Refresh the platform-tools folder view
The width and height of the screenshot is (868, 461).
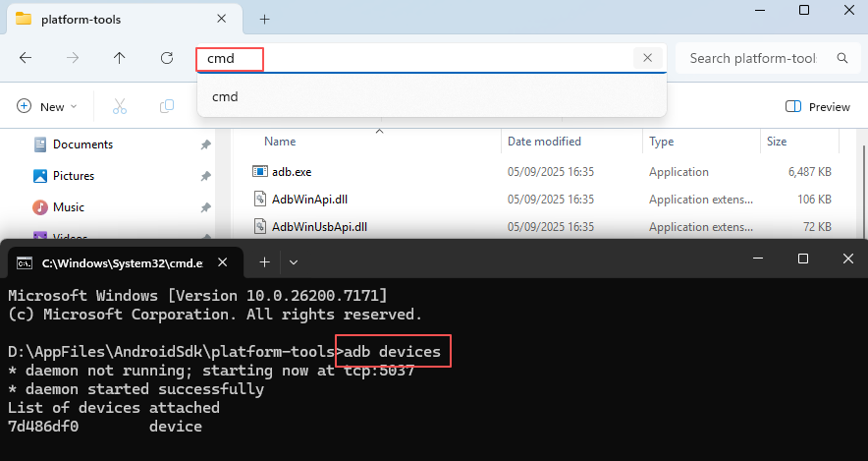tap(167, 58)
